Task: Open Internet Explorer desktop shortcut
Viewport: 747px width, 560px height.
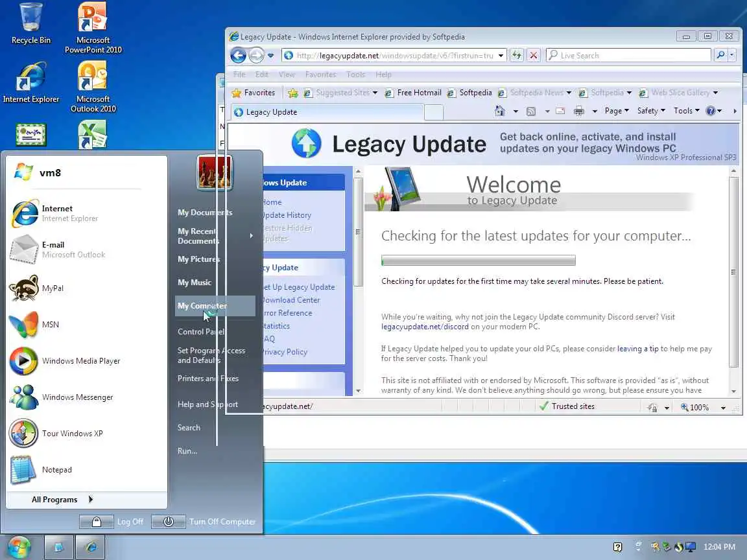Action: pyautogui.click(x=31, y=84)
